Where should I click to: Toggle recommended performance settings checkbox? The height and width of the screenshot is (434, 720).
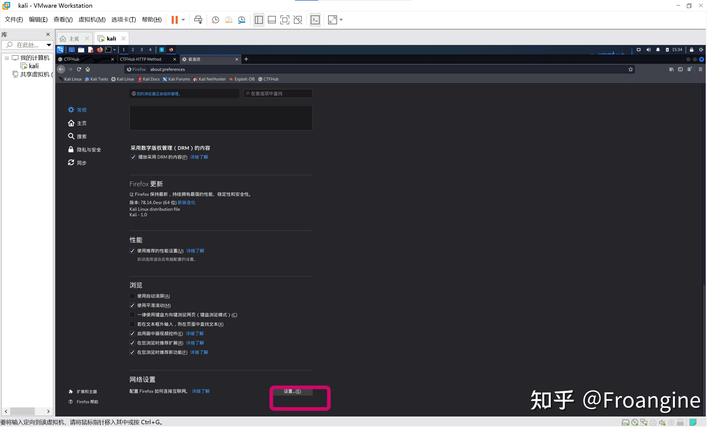132,251
